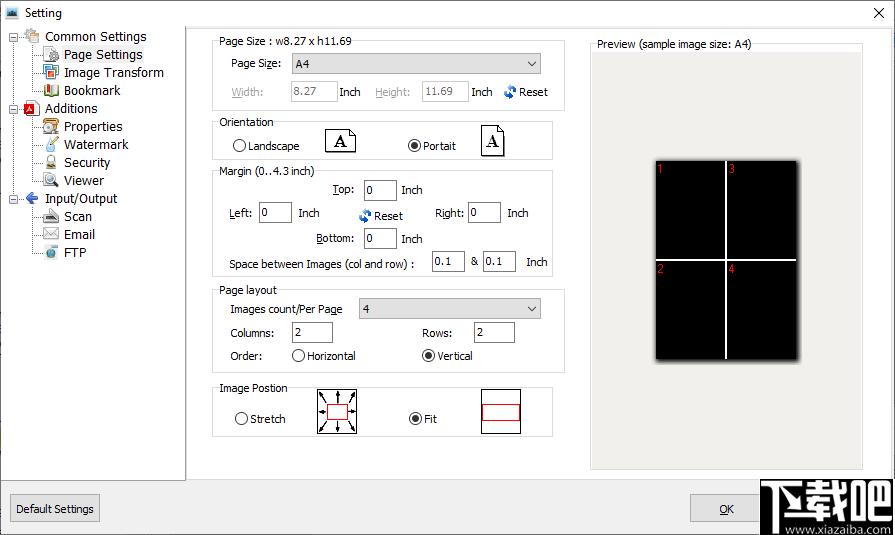This screenshot has height=535, width=895.
Task: Collapse the Common Settings tree node
Action: pos(13,38)
